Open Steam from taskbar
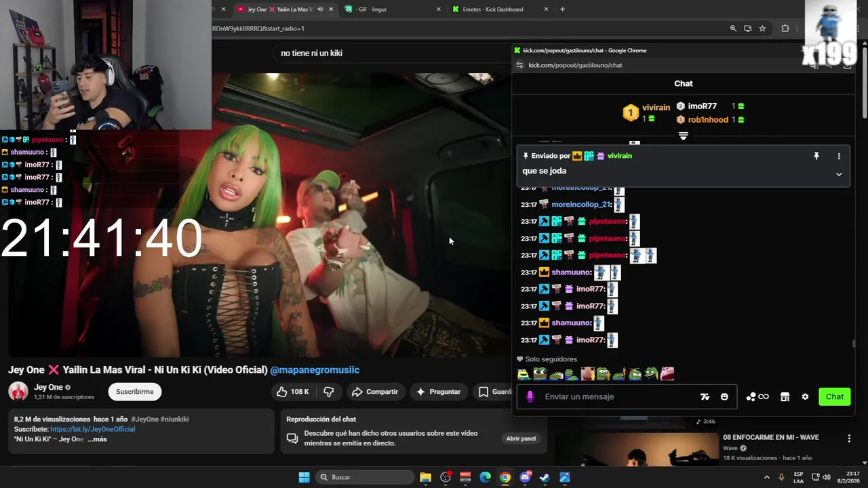Screen dimensions: 868x488 tap(545, 477)
